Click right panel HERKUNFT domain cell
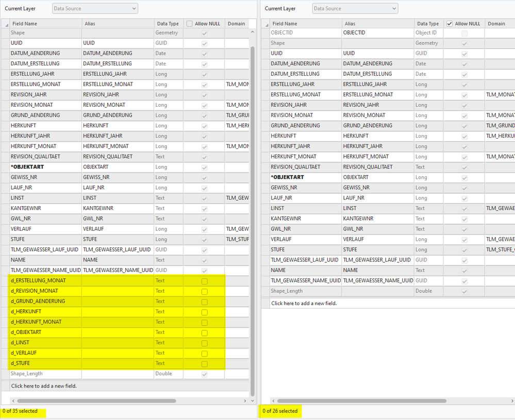 point(500,136)
